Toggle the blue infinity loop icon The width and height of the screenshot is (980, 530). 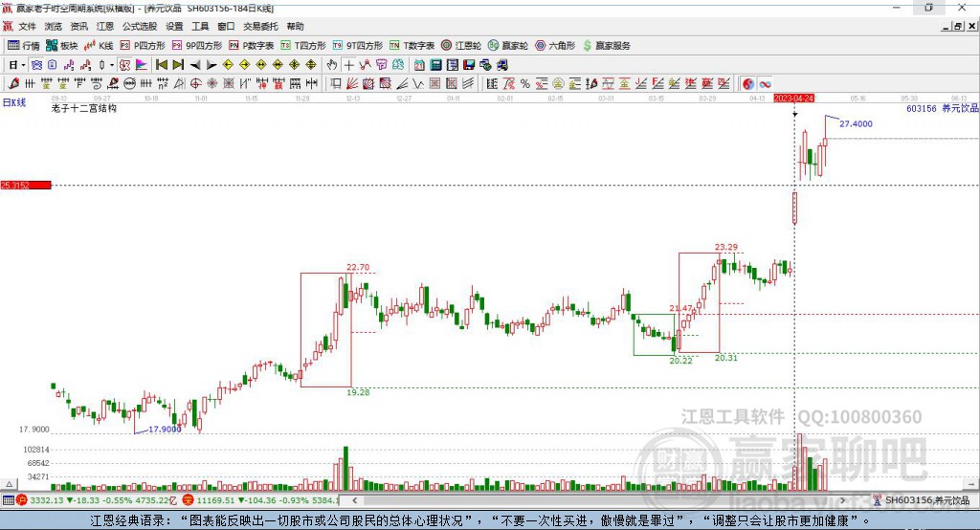click(x=765, y=84)
